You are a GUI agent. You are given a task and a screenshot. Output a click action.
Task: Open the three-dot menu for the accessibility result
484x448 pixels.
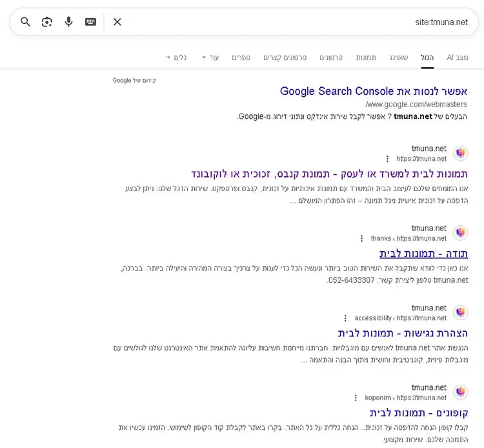coord(345,318)
